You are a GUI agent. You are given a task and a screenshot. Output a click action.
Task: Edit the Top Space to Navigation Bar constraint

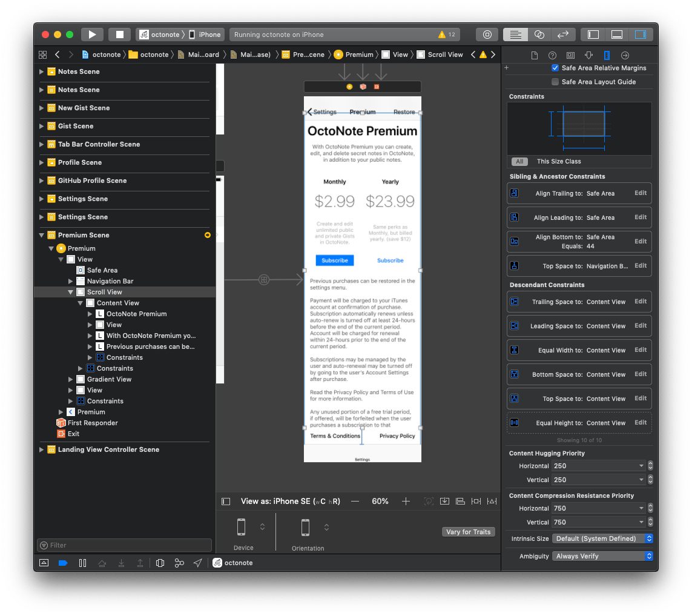click(x=641, y=266)
